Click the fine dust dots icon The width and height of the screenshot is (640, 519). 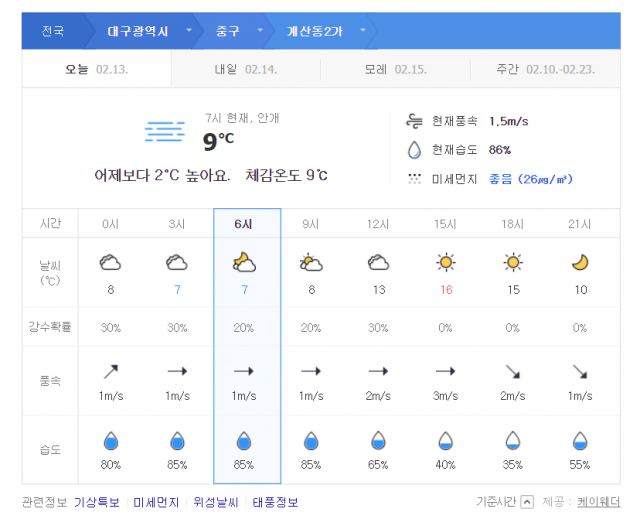pos(414,179)
